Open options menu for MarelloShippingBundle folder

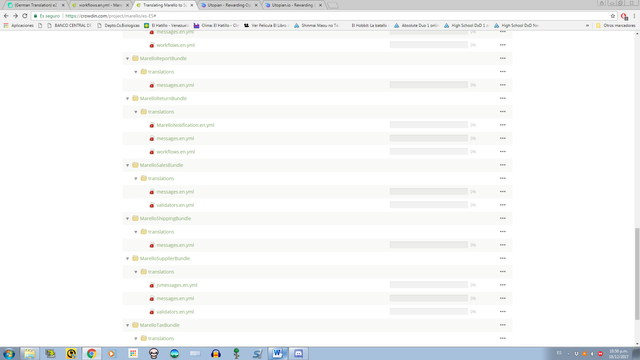(x=502, y=218)
